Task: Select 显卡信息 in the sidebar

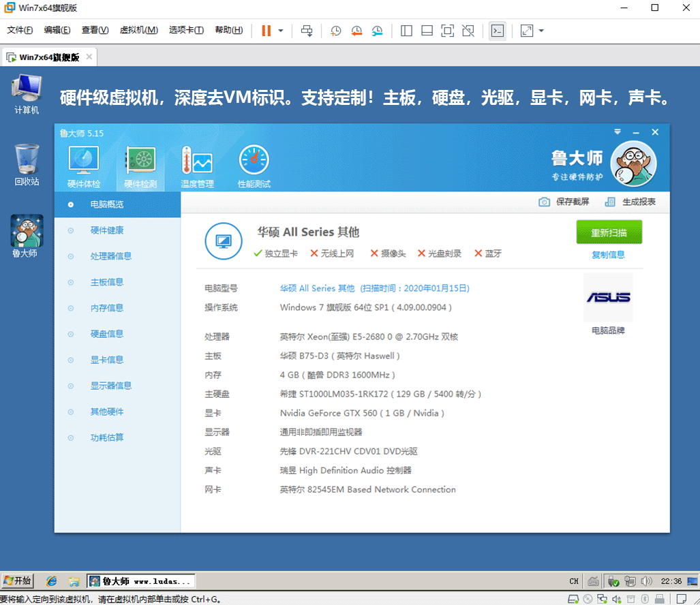Action: pyautogui.click(x=117, y=360)
